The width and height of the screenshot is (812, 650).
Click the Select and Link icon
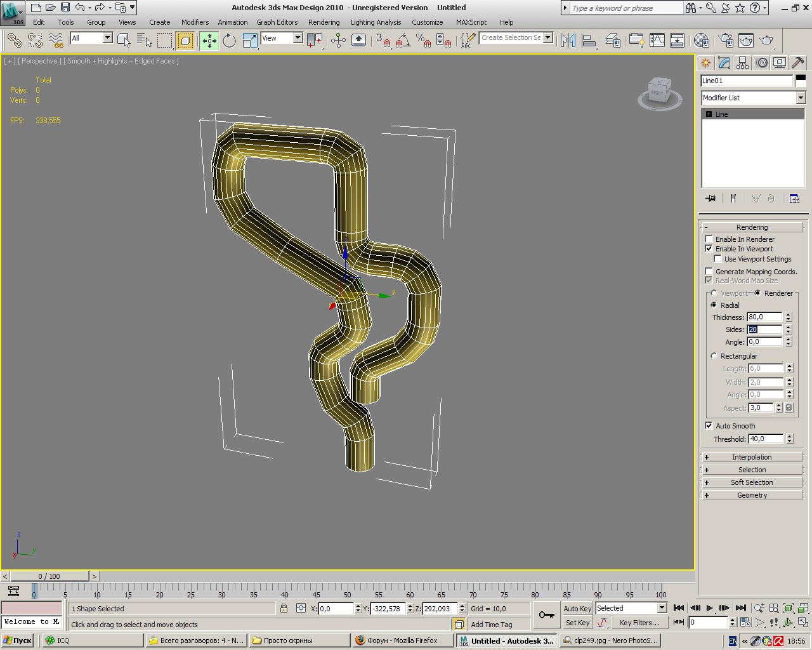pos(14,41)
